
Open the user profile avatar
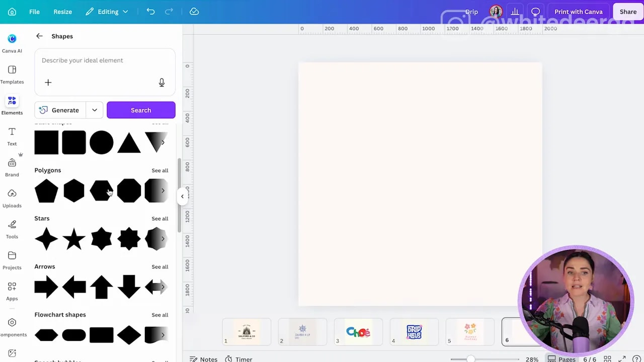click(496, 12)
